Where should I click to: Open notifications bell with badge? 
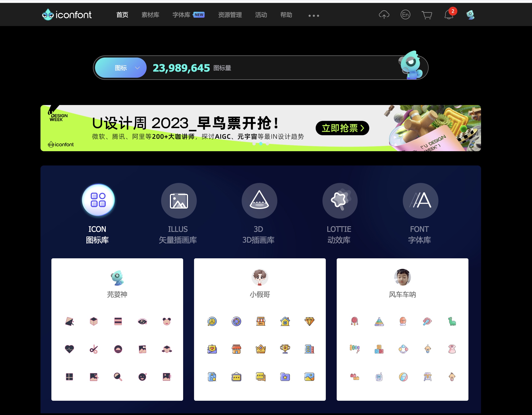(x=449, y=15)
